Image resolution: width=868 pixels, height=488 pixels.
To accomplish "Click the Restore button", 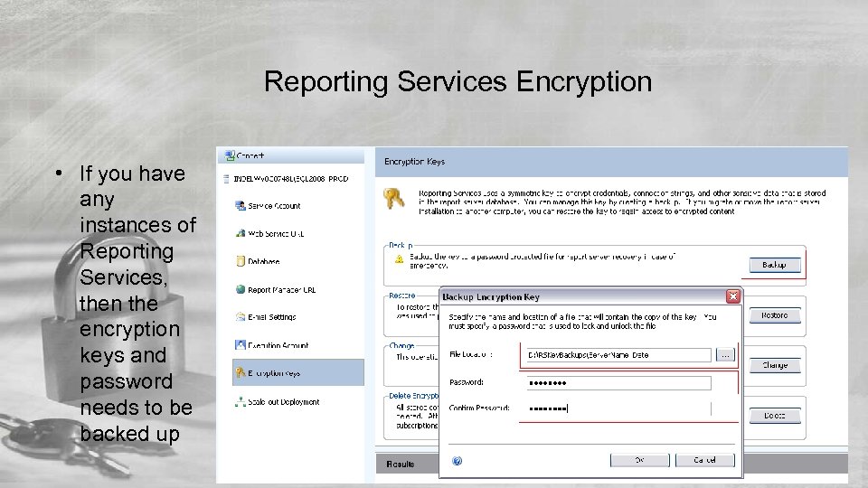I will [x=775, y=315].
